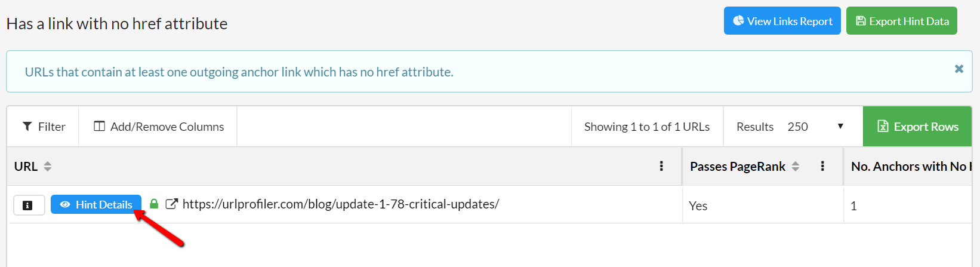Open the Filter panel
Screen dimensions: 980x267
coord(43,127)
